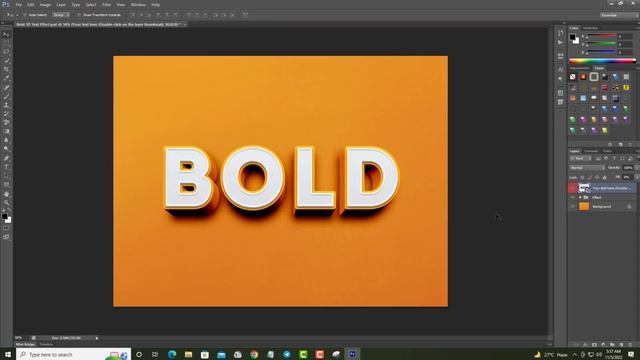640x360 pixels.
Task: Select the Hand tool
Action: [x=6, y=194]
